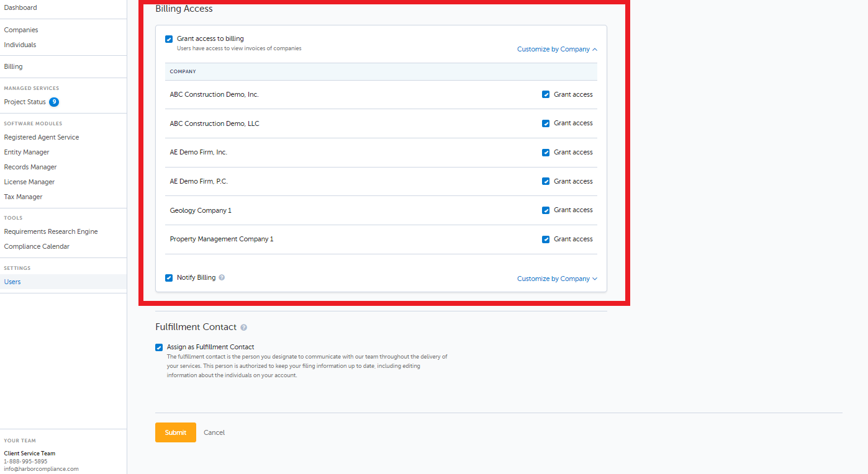Open License Manager module

coord(29,182)
